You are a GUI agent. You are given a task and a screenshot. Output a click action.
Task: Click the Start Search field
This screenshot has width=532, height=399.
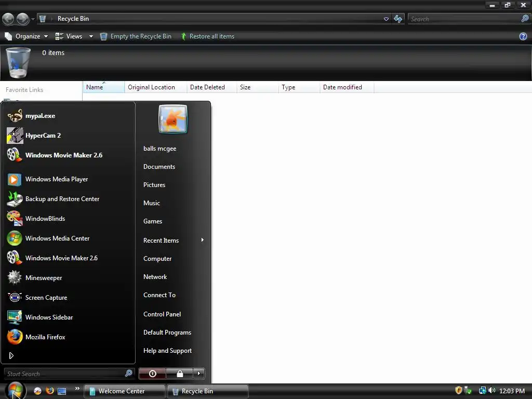click(69, 374)
